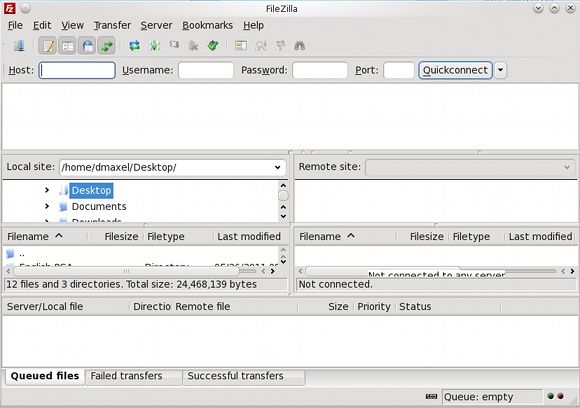Click the Remote file queue column header
The height and width of the screenshot is (408, 580).
[x=236, y=307]
